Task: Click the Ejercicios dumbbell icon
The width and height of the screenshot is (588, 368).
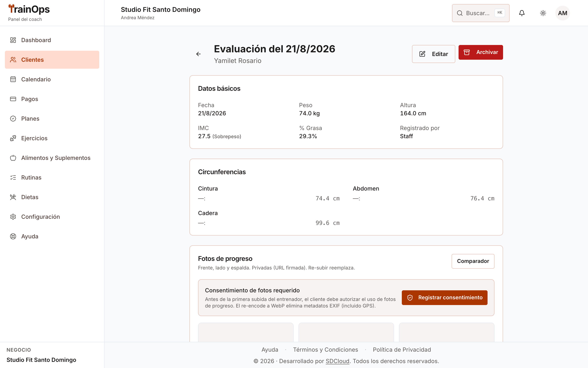Action: point(13,138)
